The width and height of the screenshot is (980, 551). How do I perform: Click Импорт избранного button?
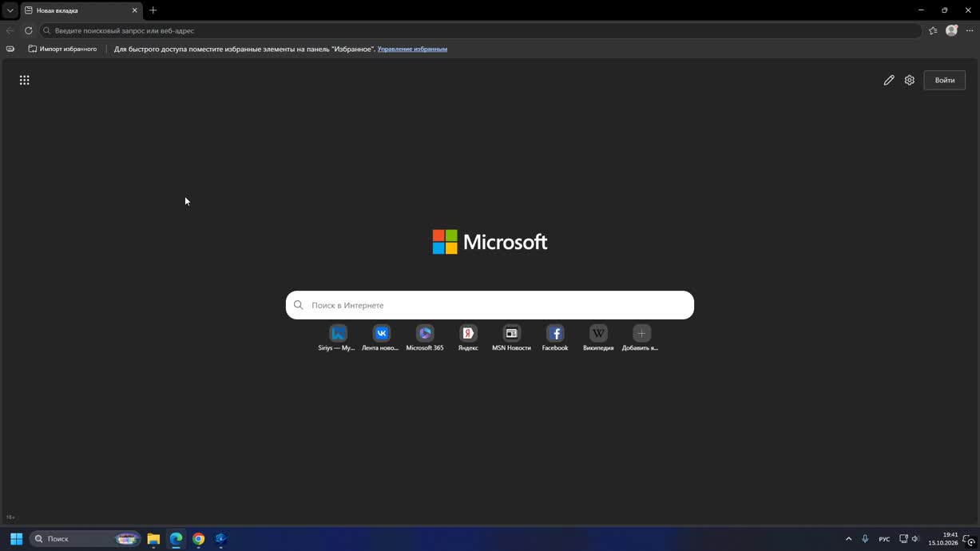(x=62, y=49)
